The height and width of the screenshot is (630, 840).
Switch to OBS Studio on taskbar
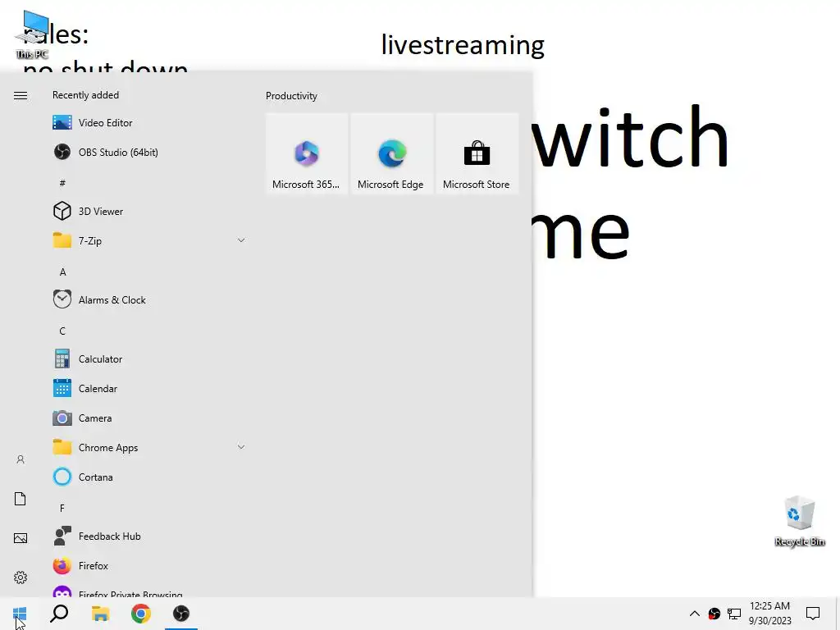(181, 614)
